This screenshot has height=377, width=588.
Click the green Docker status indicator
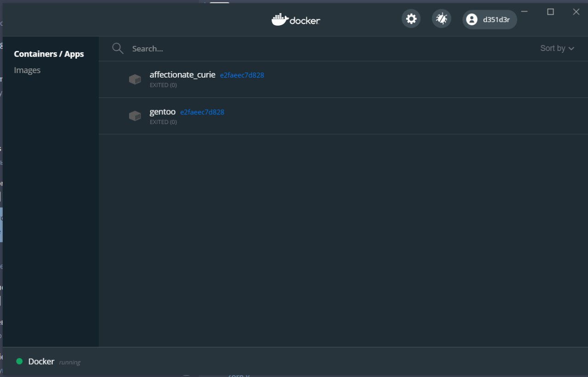tap(19, 361)
